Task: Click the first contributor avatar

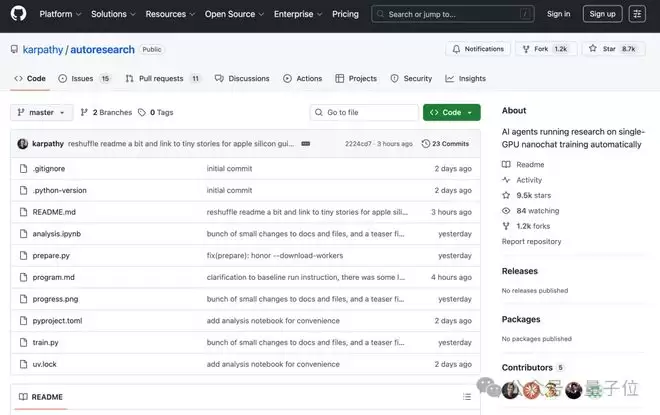Action: [510, 390]
